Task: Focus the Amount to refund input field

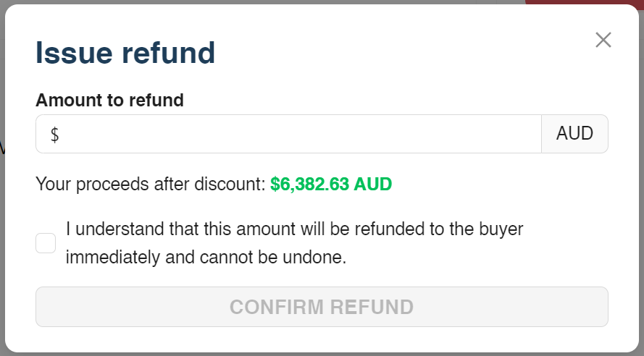Action: pos(289,134)
